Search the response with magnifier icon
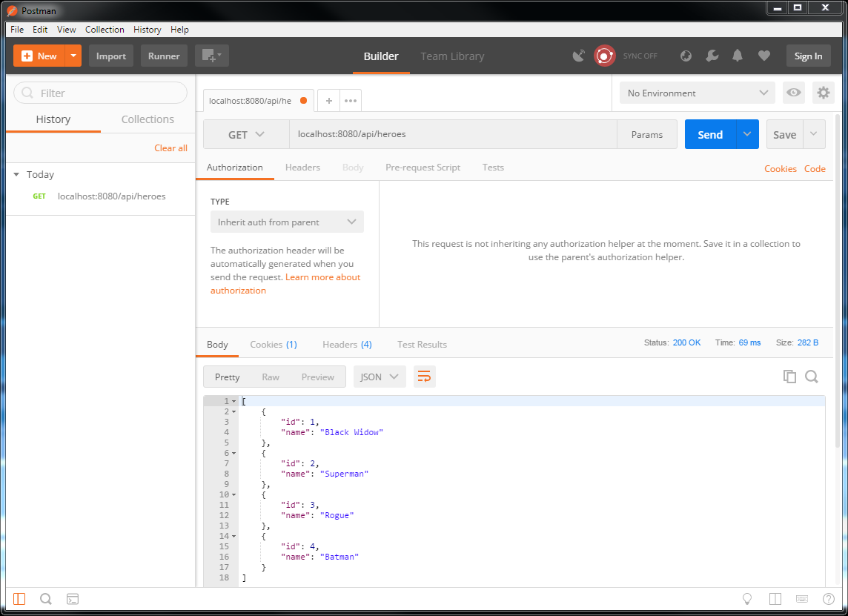This screenshot has width=848, height=616. point(811,377)
